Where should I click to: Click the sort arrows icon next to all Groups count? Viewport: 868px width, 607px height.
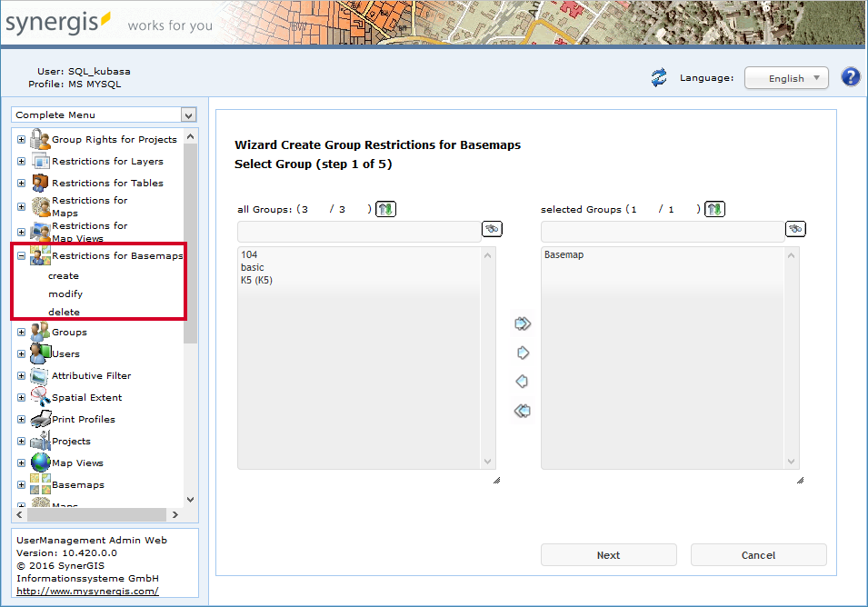pos(385,208)
